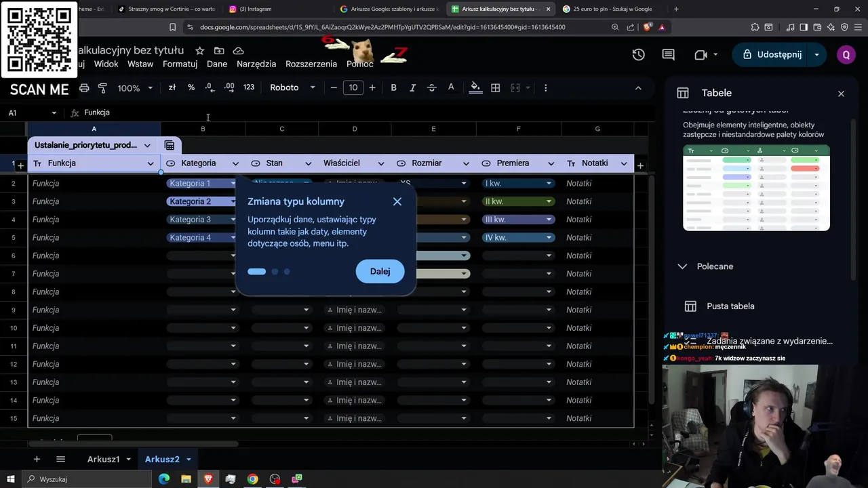Viewport: 868px width, 488px height.
Task: Open the Formatuj menu
Action: pyautogui.click(x=180, y=64)
